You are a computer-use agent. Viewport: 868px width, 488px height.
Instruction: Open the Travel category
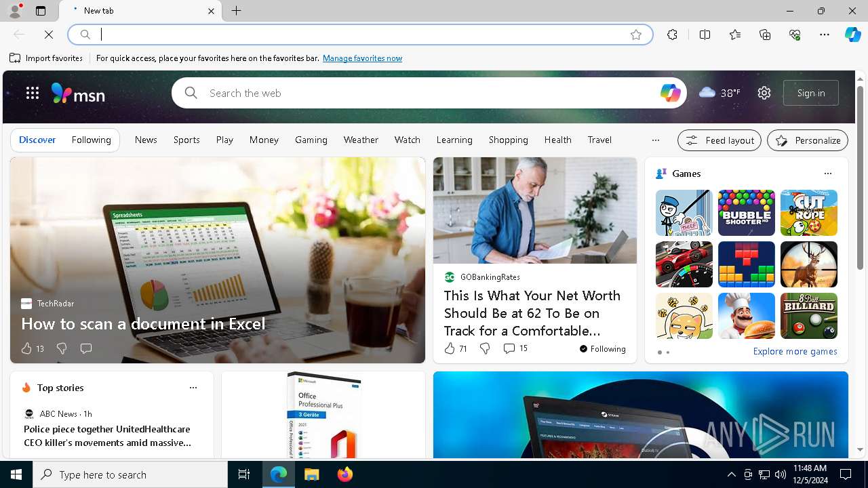click(x=599, y=140)
